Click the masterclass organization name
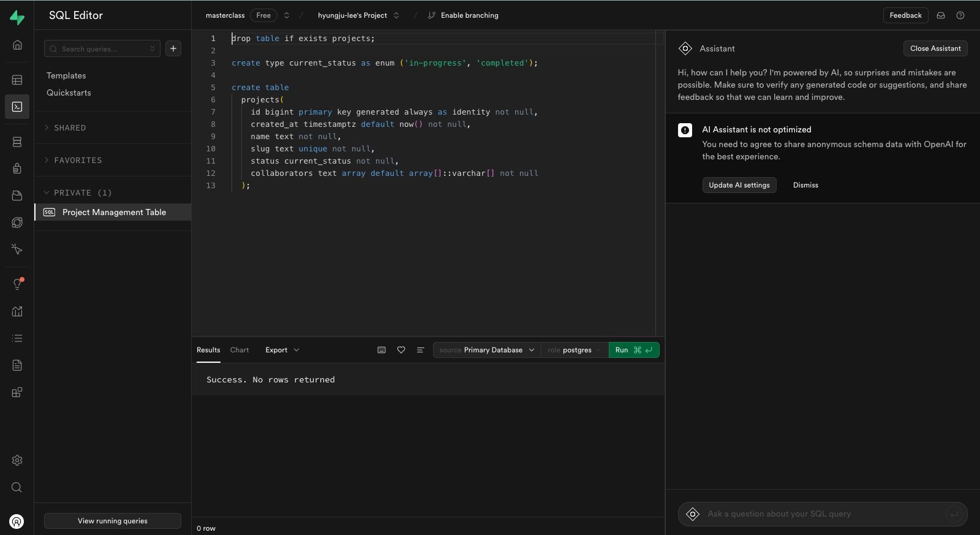This screenshot has width=980, height=535. [x=225, y=15]
